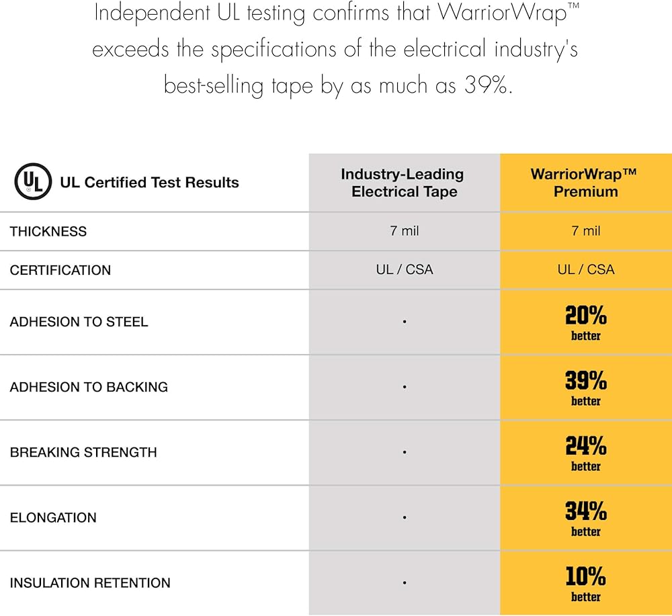Click the 20% better value

[585, 322]
